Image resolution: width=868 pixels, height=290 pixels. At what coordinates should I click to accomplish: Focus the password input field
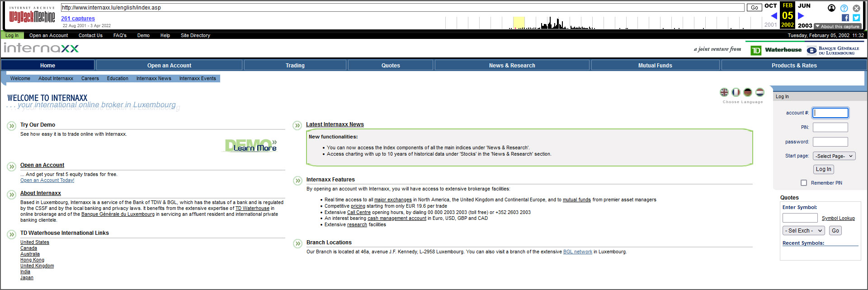tap(830, 142)
